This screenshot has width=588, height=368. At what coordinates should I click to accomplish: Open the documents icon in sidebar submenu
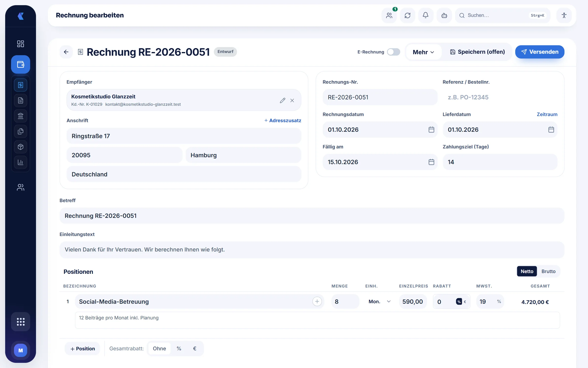click(x=21, y=100)
